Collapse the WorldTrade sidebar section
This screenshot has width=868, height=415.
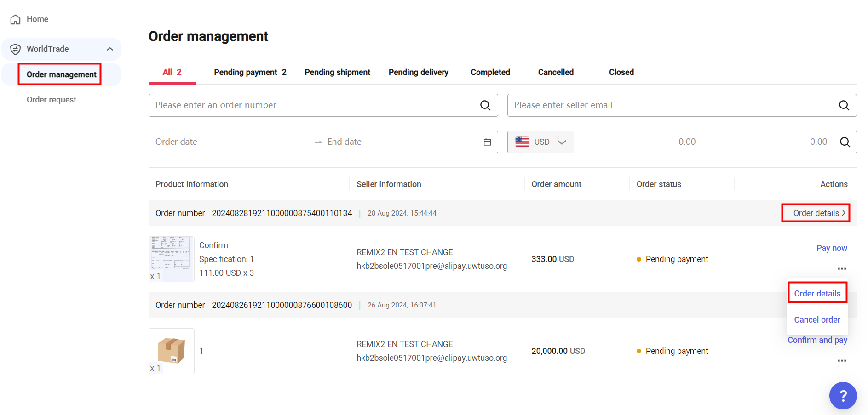[110, 49]
